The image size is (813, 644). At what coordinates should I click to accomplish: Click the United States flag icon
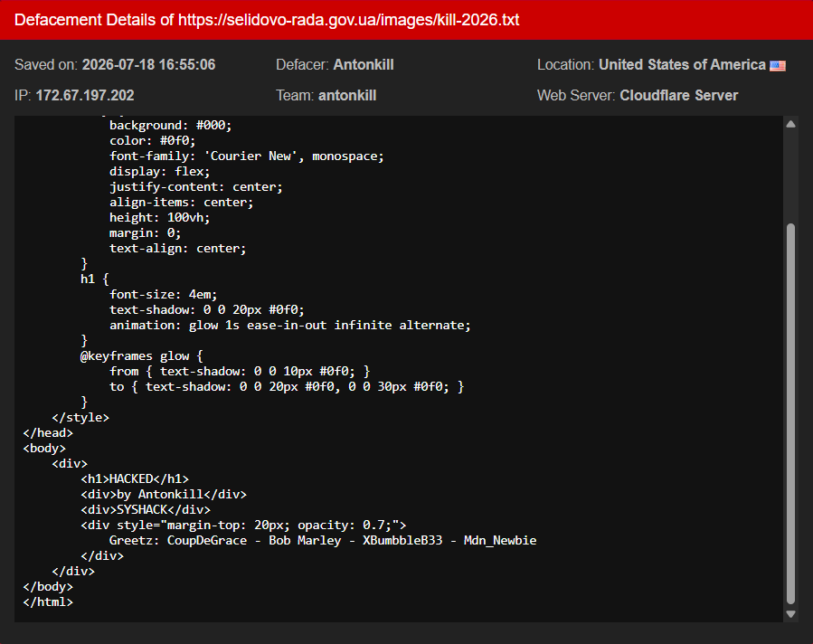(778, 65)
